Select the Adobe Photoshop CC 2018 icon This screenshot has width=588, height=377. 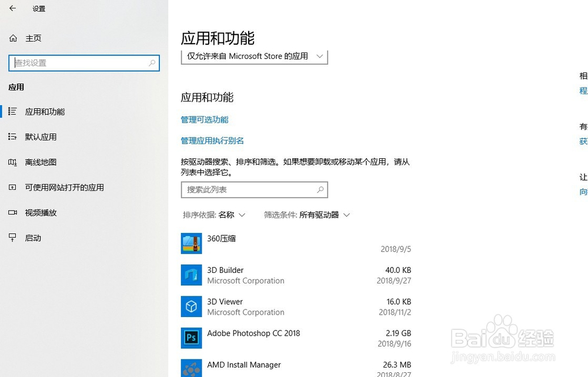pos(191,338)
